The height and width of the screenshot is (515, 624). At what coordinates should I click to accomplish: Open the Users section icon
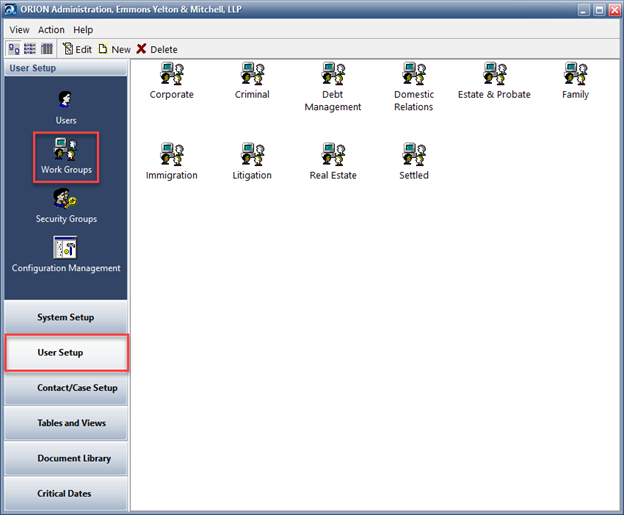click(66, 99)
